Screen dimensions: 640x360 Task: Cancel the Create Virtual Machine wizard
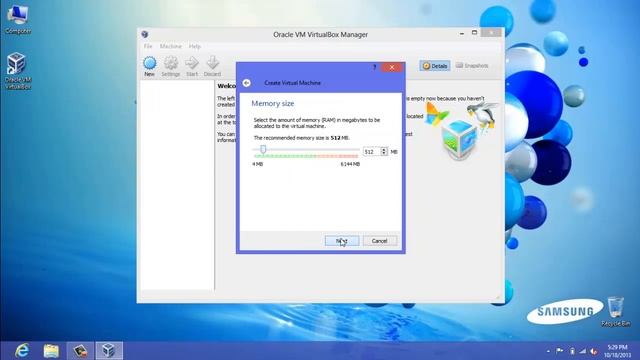tap(379, 241)
